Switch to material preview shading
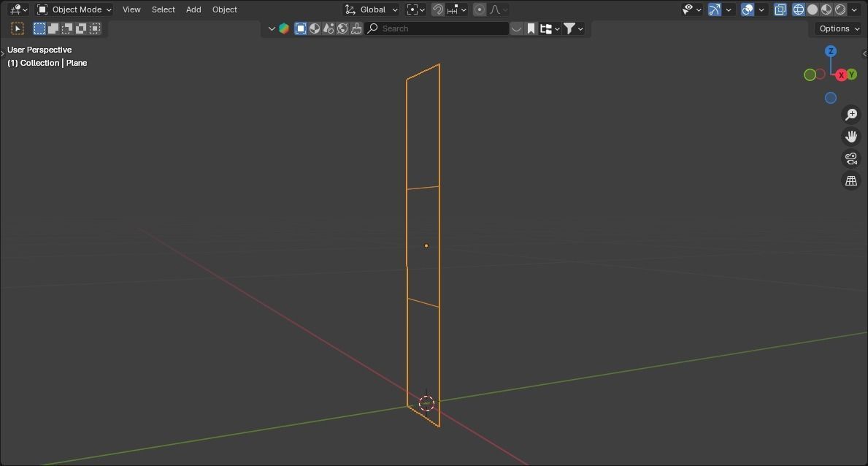Image resolution: width=868 pixels, height=466 pixels. (x=826, y=9)
